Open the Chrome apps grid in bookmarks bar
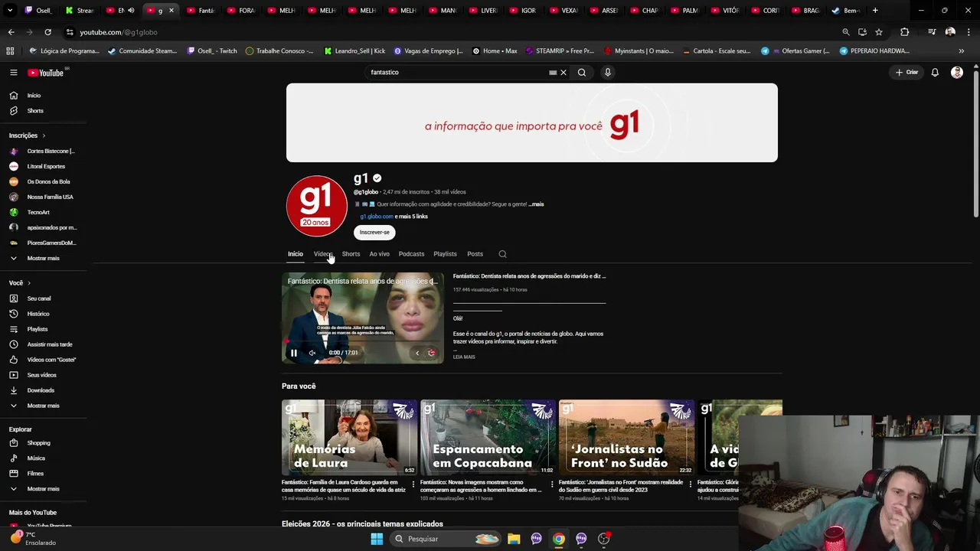The height and width of the screenshot is (551, 980). 10,51
